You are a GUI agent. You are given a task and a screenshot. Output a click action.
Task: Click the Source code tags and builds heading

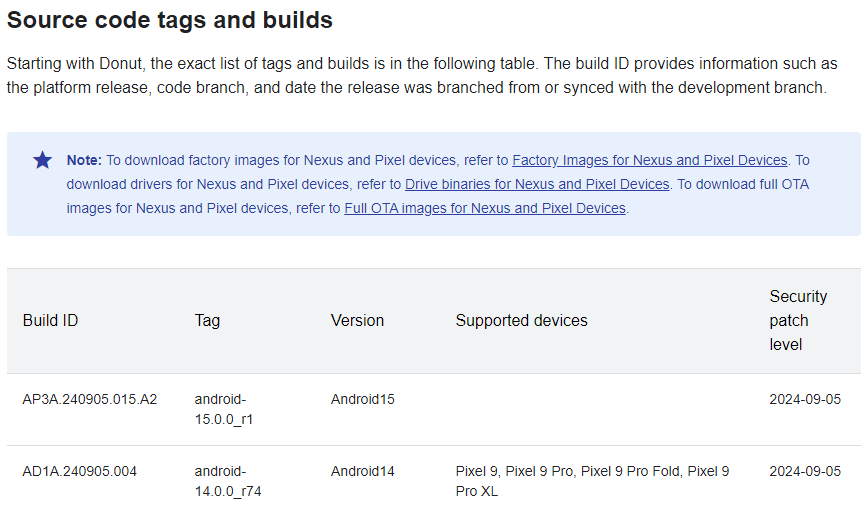[x=169, y=20]
